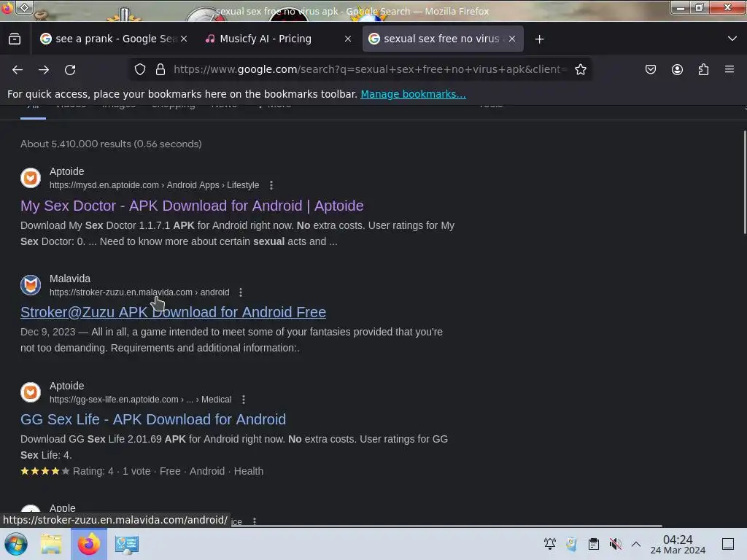Click the 'About 5,410,000 results' text
Screen dimensions: 747x560
click(111, 144)
